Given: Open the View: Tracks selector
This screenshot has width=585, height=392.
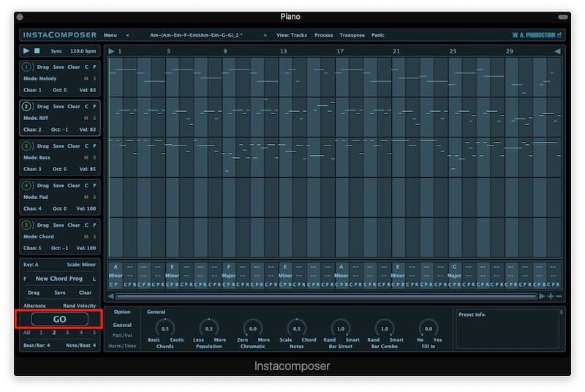Looking at the screenshot, I should [x=291, y=35].
